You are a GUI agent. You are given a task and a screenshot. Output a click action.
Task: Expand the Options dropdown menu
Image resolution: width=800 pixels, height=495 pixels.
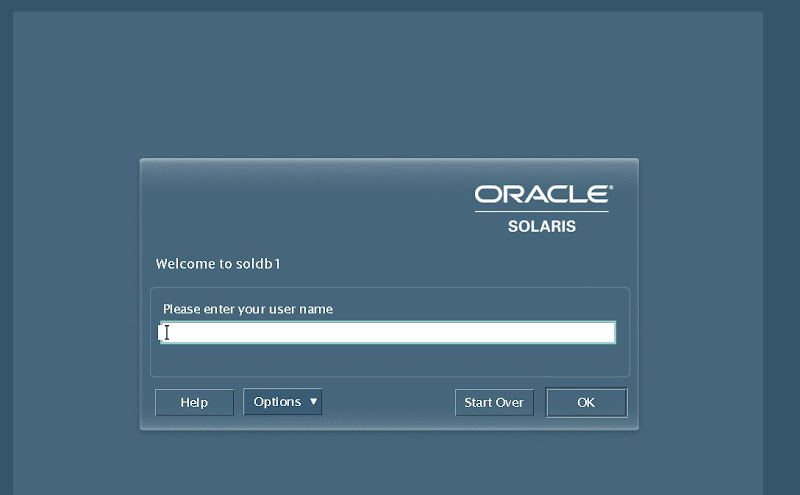[283, 402]
